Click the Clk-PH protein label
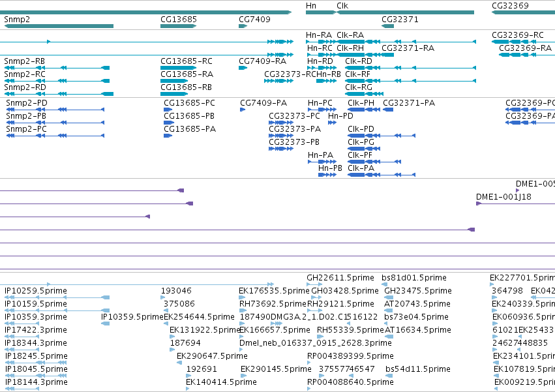Viewport: 555px width, 392px height. 361,103
